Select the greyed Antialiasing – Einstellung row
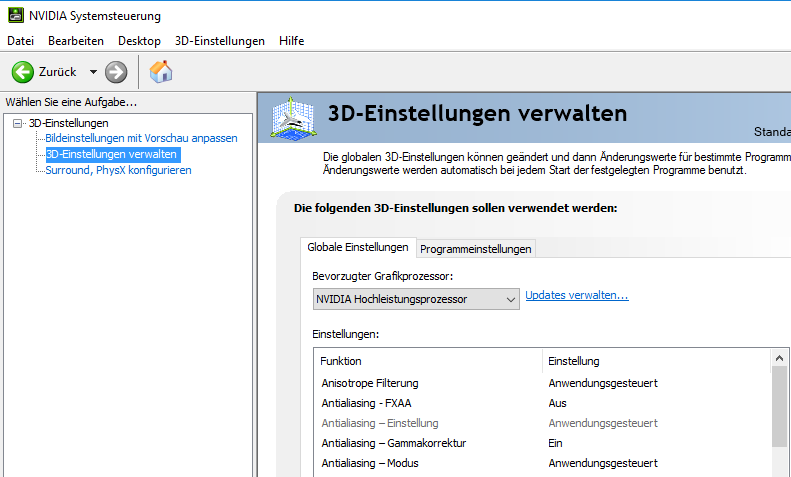The image size is (791, 477). coord(542,423)
